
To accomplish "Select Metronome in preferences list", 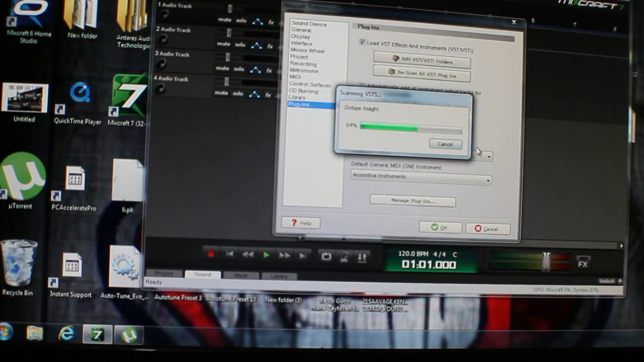I will 303,71.
